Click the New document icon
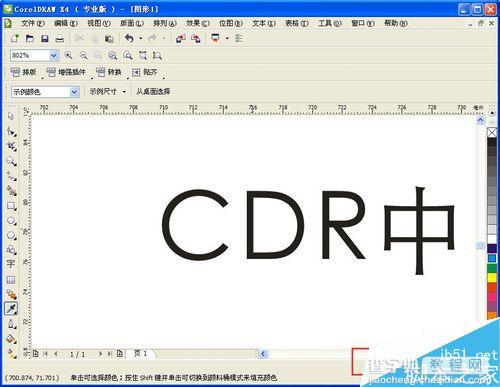The width and height of the screenshot is (500, 387). (15, 38)
